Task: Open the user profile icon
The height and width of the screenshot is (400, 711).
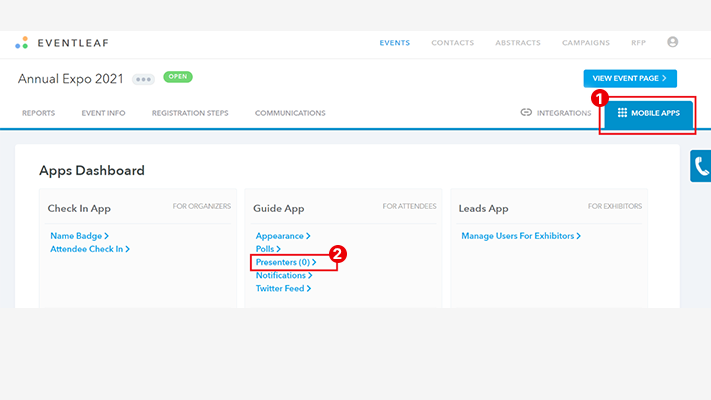Action: point(672,42)
